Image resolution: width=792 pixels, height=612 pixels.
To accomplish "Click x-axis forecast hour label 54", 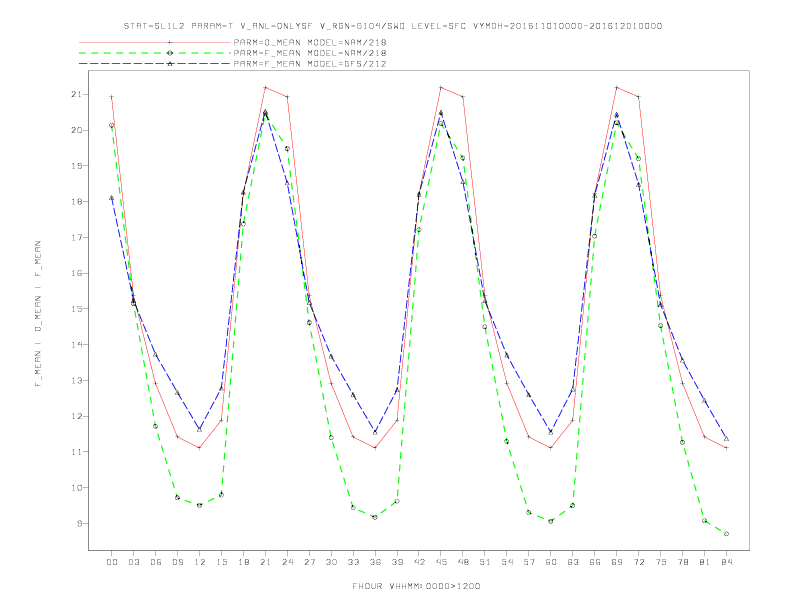I will 507,562.
